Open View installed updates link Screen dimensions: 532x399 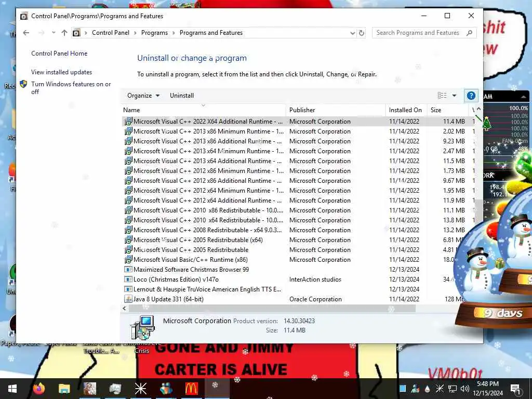click(61, 72)
